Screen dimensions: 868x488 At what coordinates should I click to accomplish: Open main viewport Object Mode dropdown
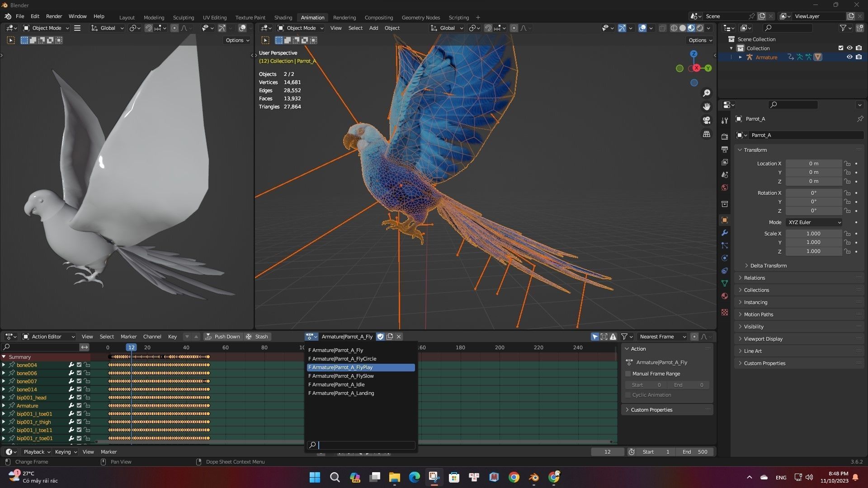click(x=300, y=28)
